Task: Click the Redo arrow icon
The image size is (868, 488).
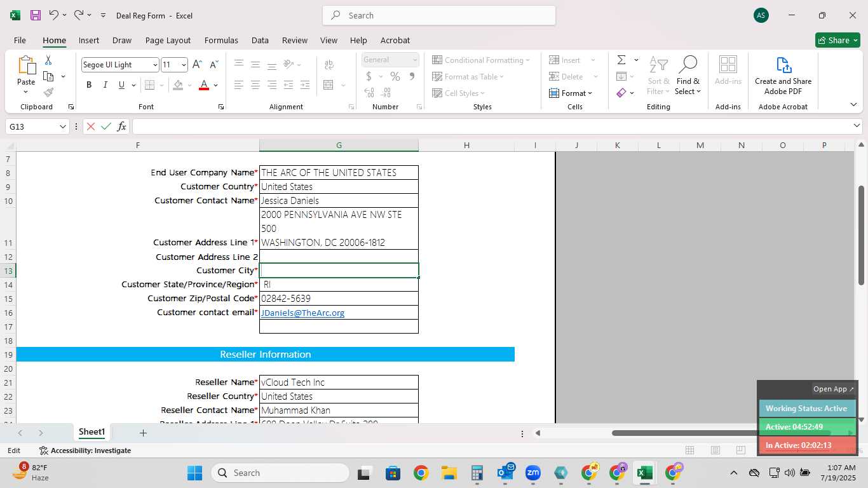Action: click(78, 15)
